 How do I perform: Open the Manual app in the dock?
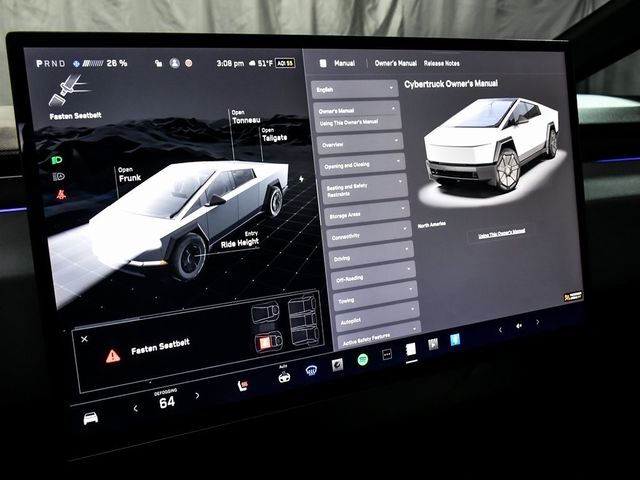(411, 349)
